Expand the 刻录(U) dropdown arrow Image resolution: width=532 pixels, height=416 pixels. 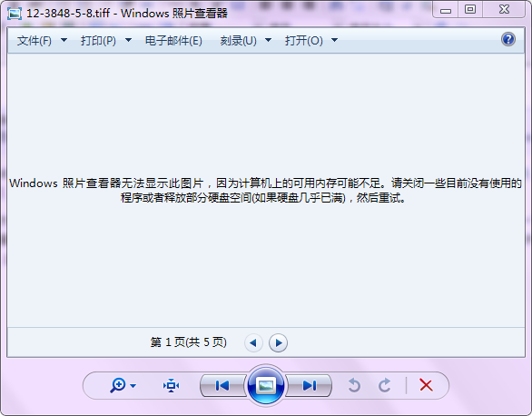(268, 40)
